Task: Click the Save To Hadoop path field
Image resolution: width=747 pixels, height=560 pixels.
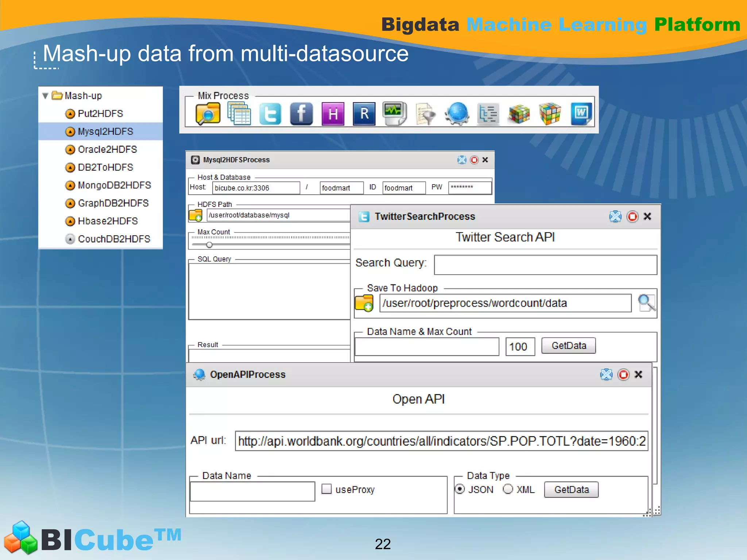Action: coord(506,303)
